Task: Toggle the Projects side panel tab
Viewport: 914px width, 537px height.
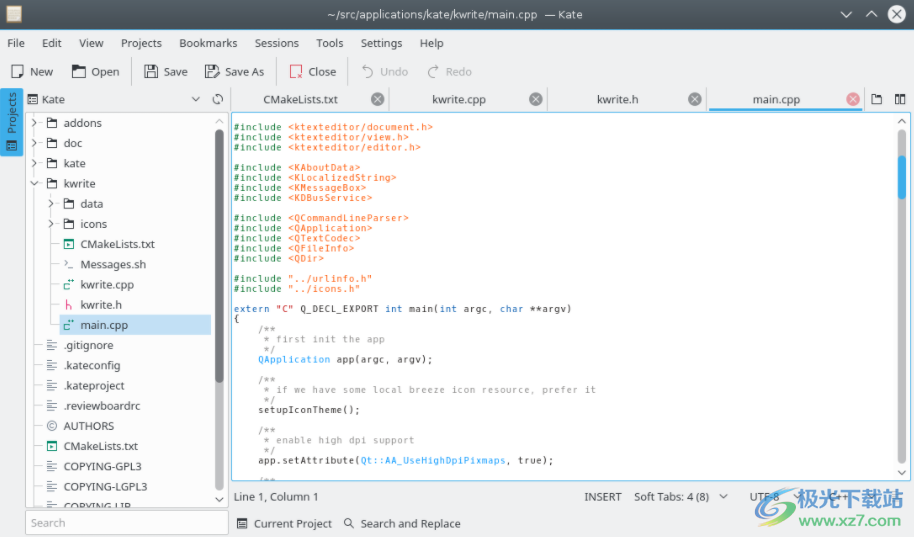Action: click(x=12, y=122)
